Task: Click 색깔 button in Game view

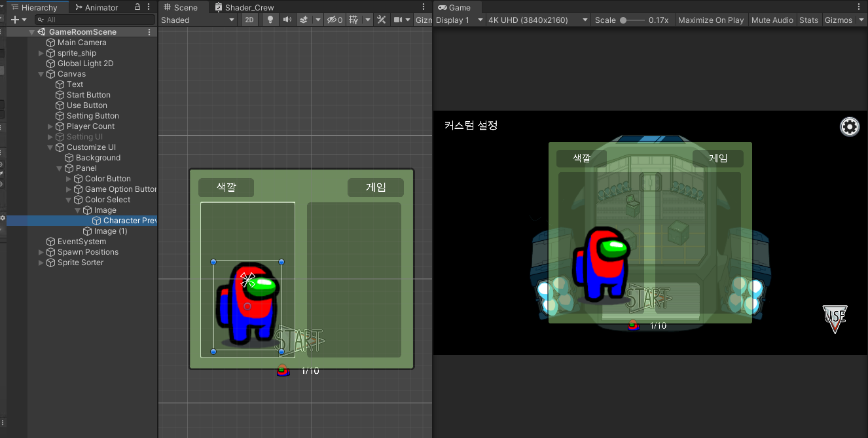Action: tap(581, 158)
